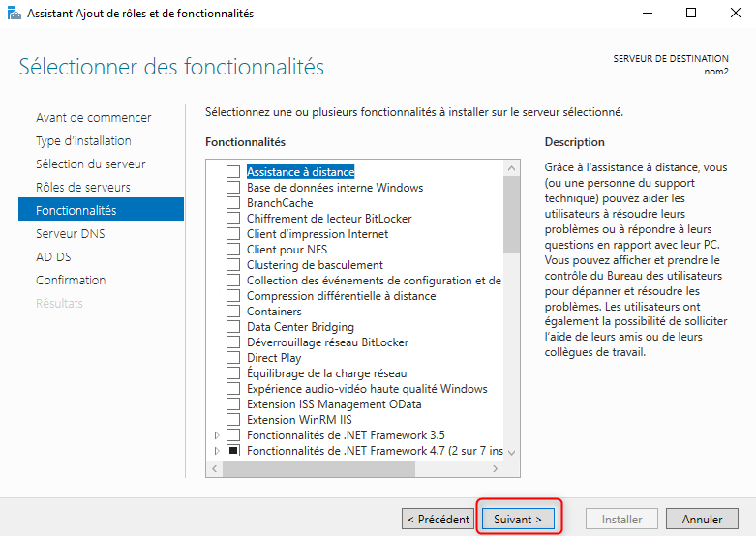
Task: Click the down arrow of features scrollbar
Action: 511,453
